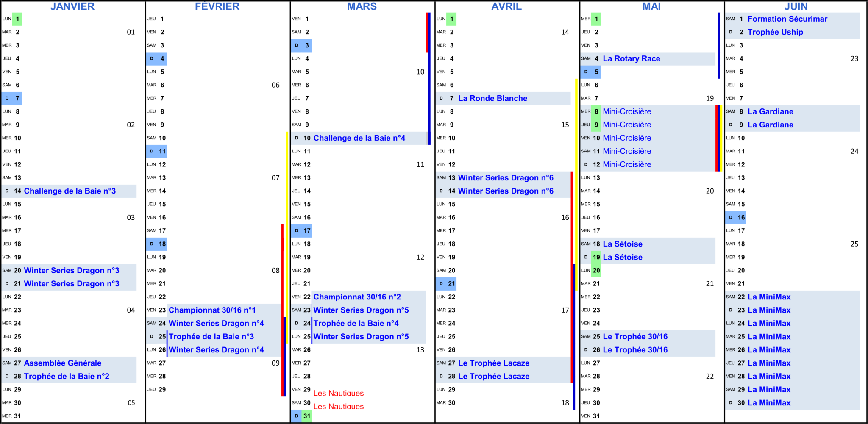Click blue-highlighted Sunday February 4
The height and width of the screenshot is (424, 868).
(x=157, y=59)
